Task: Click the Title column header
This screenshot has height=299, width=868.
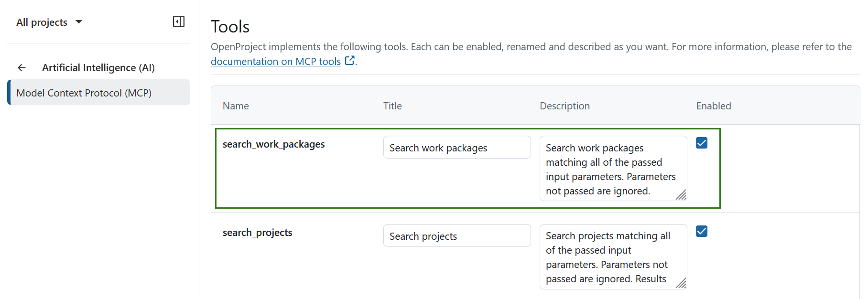Action: [392, 106]
